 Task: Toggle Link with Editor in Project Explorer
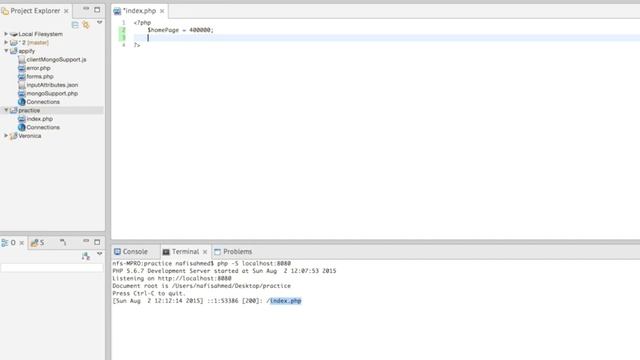coord(86,25)
